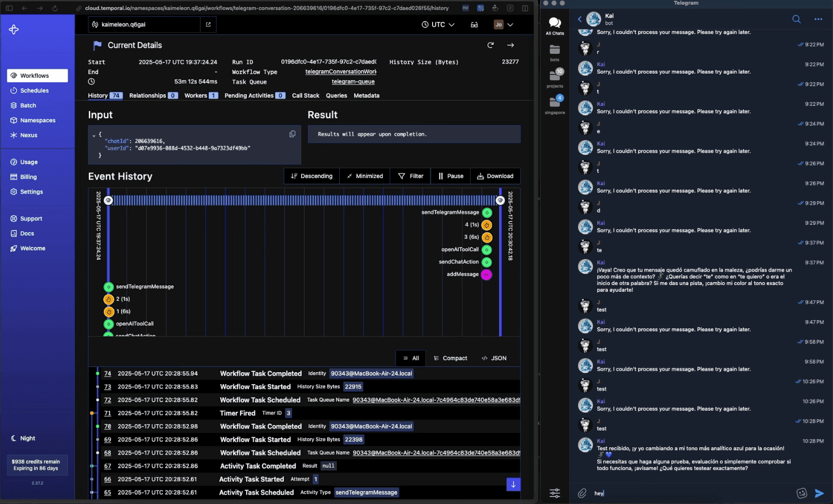Collapse the input JSON object
Image resolution: width=833 pixels, height=504 pixels.
tap(94, 135)
